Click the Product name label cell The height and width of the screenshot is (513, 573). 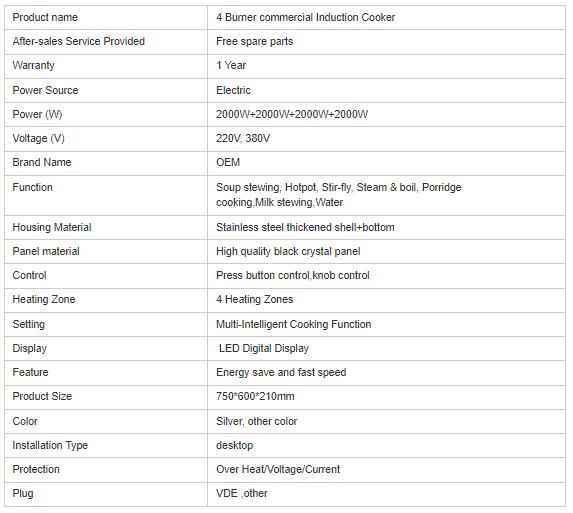pyautogui.click(x=106, y=17)
